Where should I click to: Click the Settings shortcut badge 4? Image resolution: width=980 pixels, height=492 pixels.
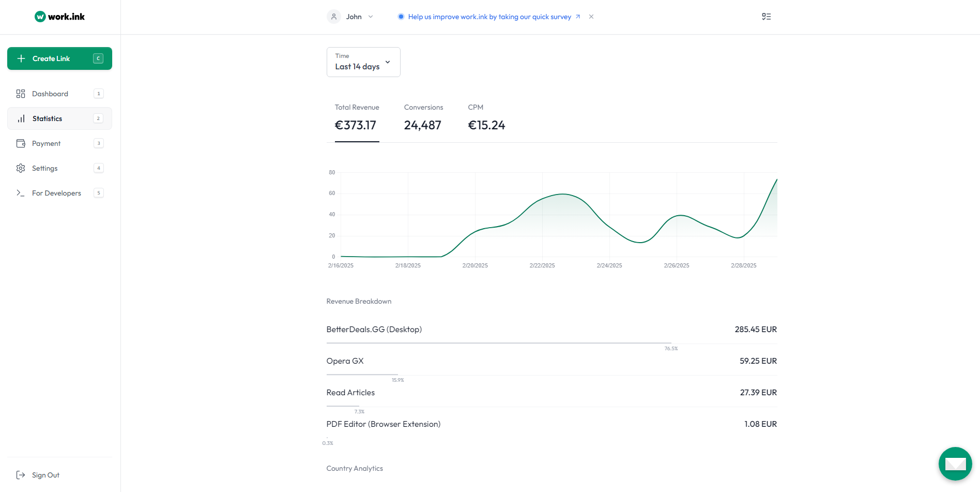pos(99,168)
